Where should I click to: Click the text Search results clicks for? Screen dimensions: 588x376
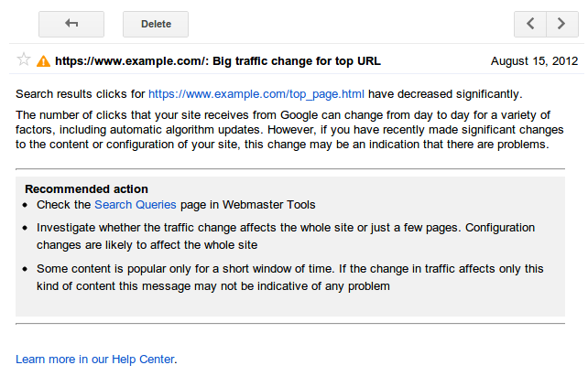[81, 93]
